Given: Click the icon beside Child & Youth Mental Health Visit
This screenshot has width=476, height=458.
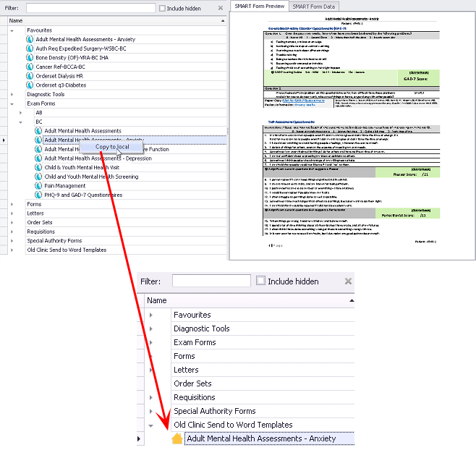Looking at the screenshot, I should pyautogui.click(x=38, y=167).
